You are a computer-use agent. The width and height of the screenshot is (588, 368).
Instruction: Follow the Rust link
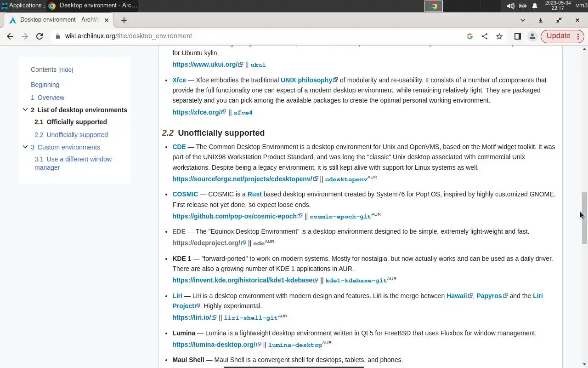(254, 194)
